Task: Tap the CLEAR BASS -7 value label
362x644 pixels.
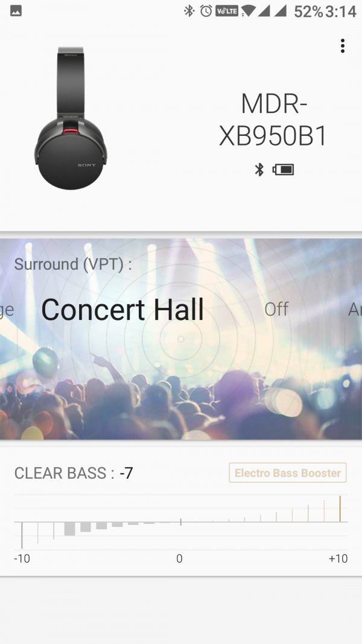Action: (74, 473)
